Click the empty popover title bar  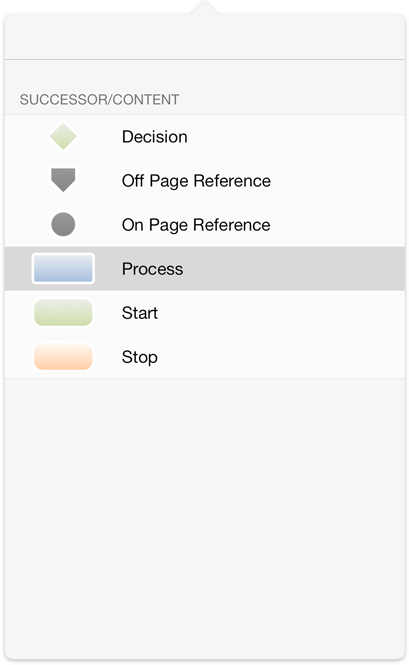[x=204, y=36]
